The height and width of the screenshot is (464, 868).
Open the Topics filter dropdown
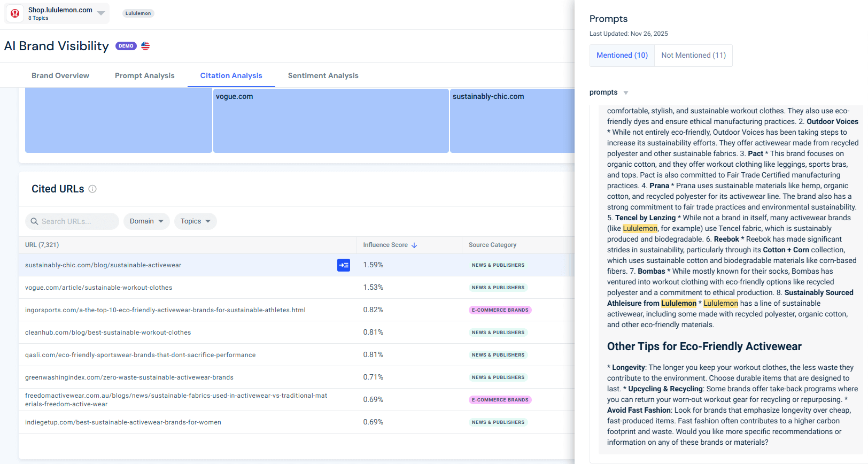196,221
